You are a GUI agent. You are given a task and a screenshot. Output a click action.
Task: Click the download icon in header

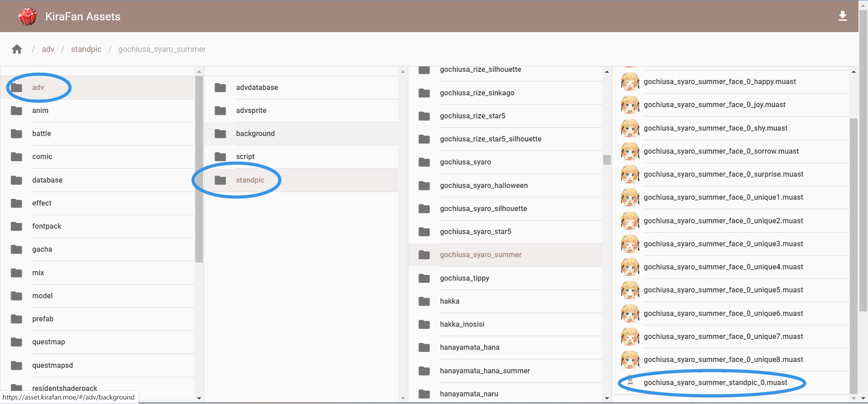pyautogui.click(x=843, y=16)
